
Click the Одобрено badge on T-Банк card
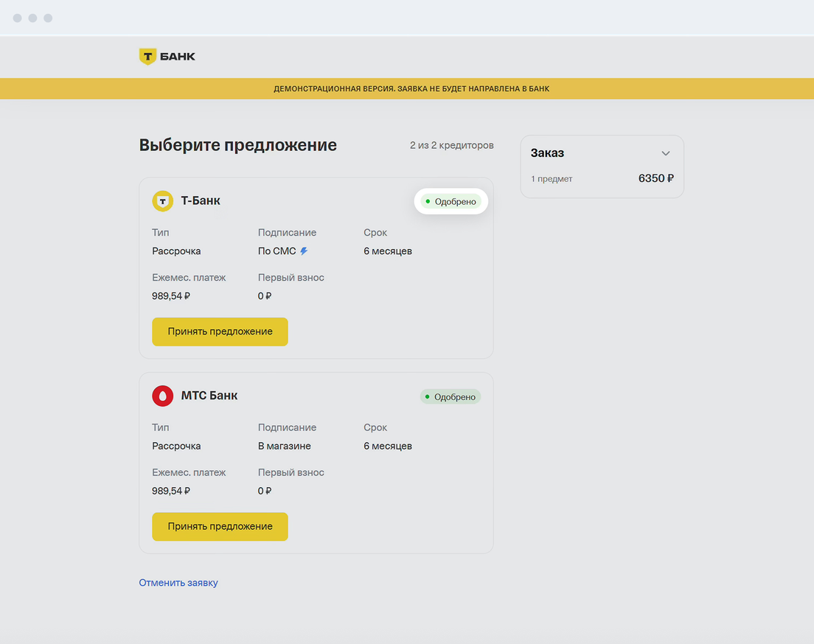tap(451, 201)
